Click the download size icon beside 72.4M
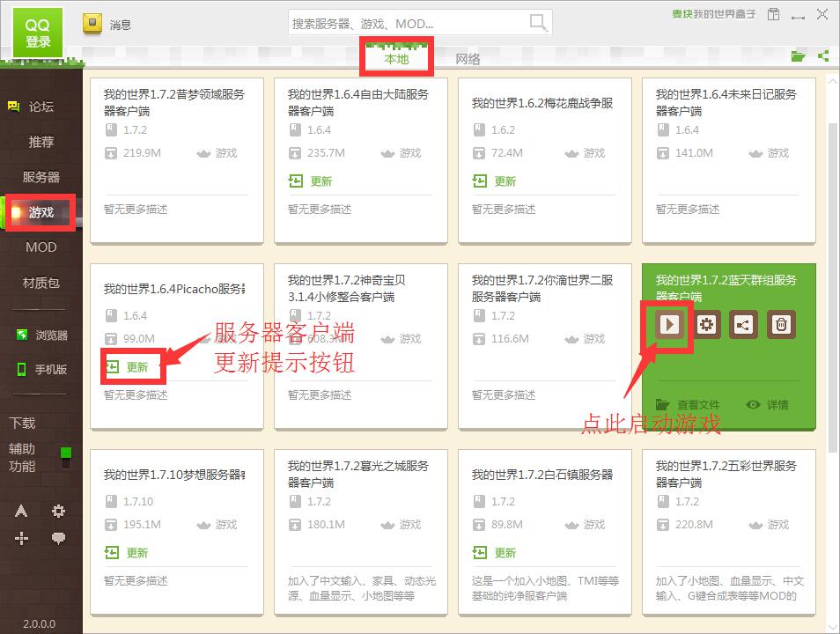 tap(478, 153)
